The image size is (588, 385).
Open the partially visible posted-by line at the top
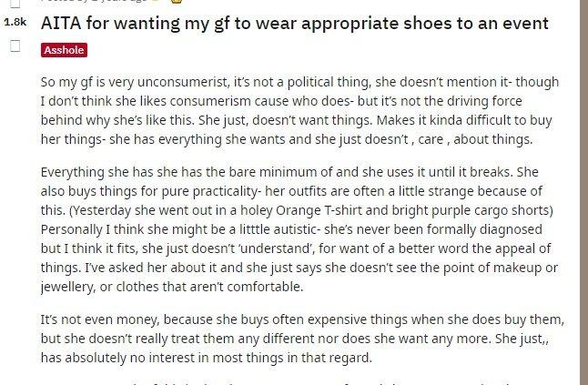coord(94,1)
